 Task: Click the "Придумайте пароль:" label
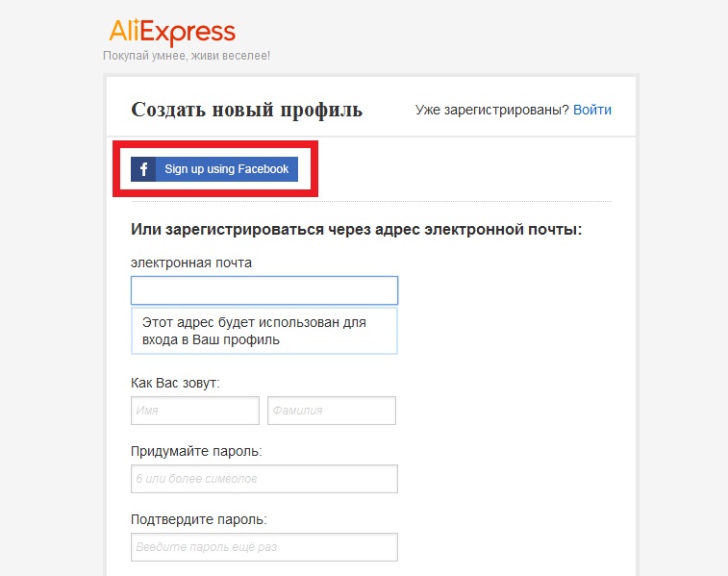[196, 451]
